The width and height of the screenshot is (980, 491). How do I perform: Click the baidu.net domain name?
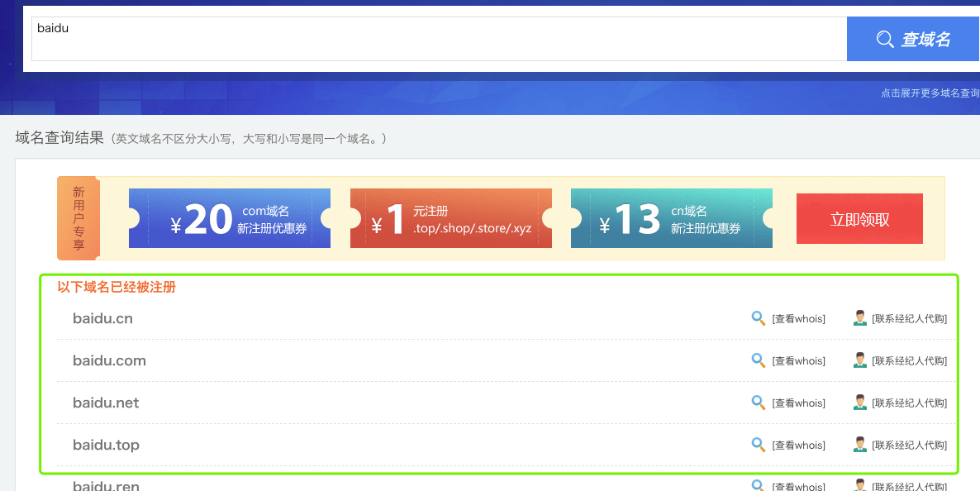tap(106, 403)
